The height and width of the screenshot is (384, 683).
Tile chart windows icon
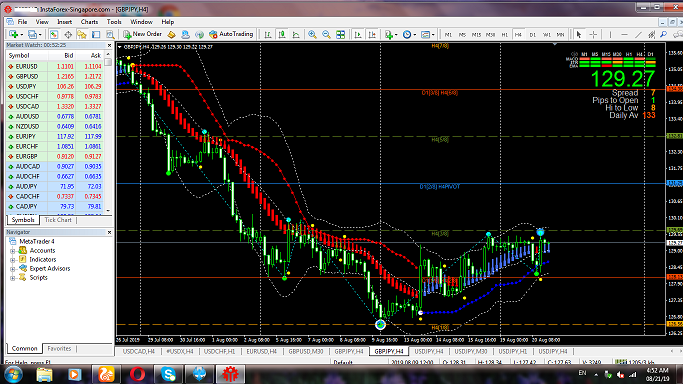[341, 34]
